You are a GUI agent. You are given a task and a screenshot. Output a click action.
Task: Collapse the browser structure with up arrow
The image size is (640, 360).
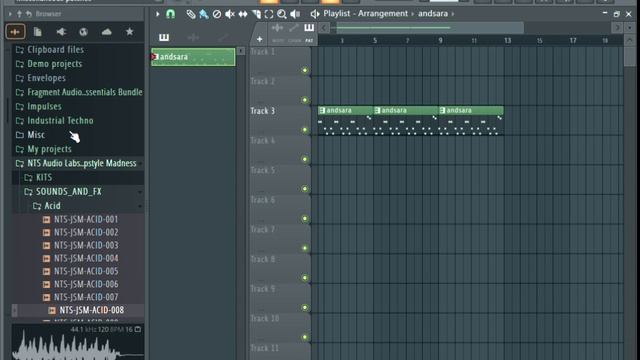pyautogui.click(x=19, y=14)
